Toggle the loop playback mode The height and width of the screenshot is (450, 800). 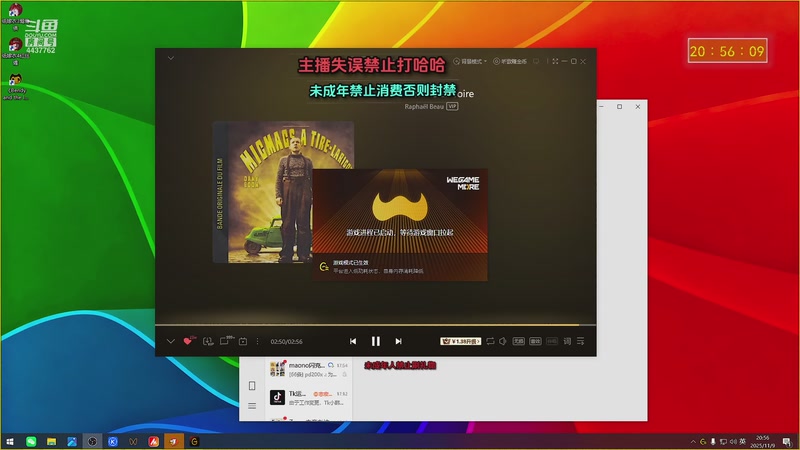(x=490, y=341)
